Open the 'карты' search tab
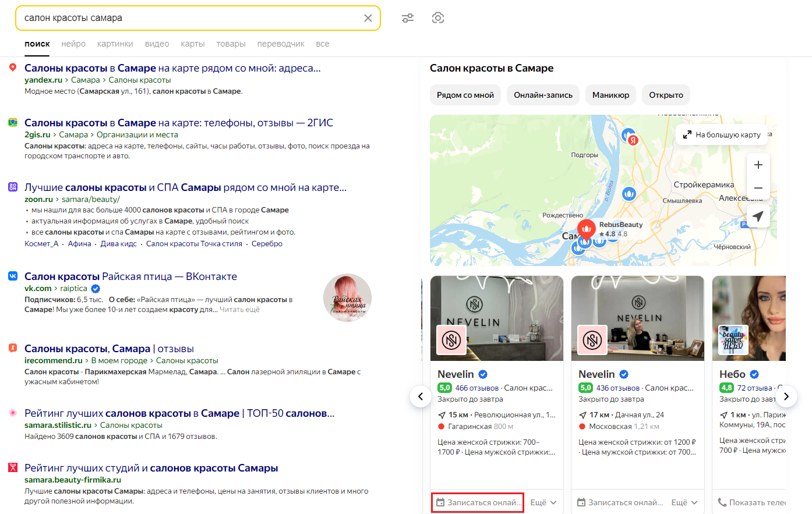Viewport: 812px width, 514px height. click(x=192, y=44)
